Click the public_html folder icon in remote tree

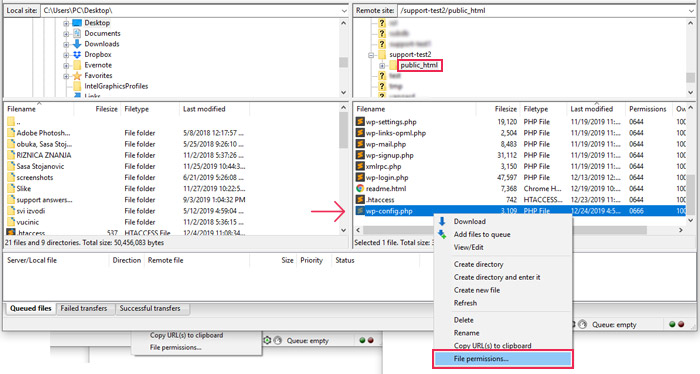[393, 66]
